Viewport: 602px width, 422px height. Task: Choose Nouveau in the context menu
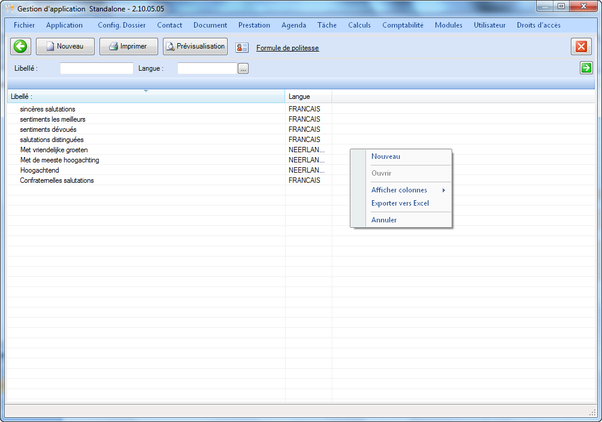[x=385, y=156]
